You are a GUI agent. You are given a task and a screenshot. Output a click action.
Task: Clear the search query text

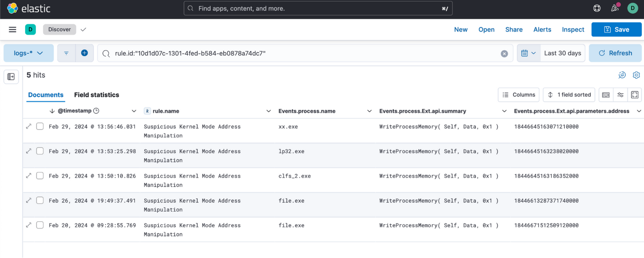point(504,53)
